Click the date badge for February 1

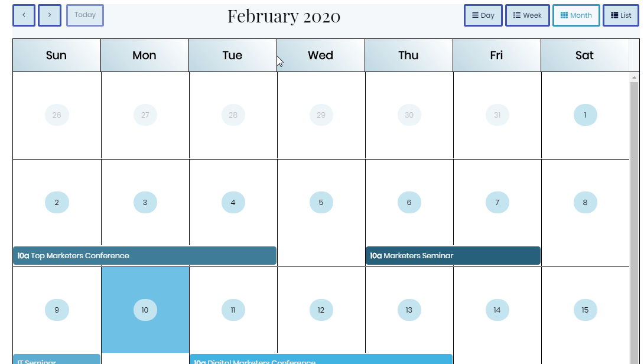pos(586,115)
